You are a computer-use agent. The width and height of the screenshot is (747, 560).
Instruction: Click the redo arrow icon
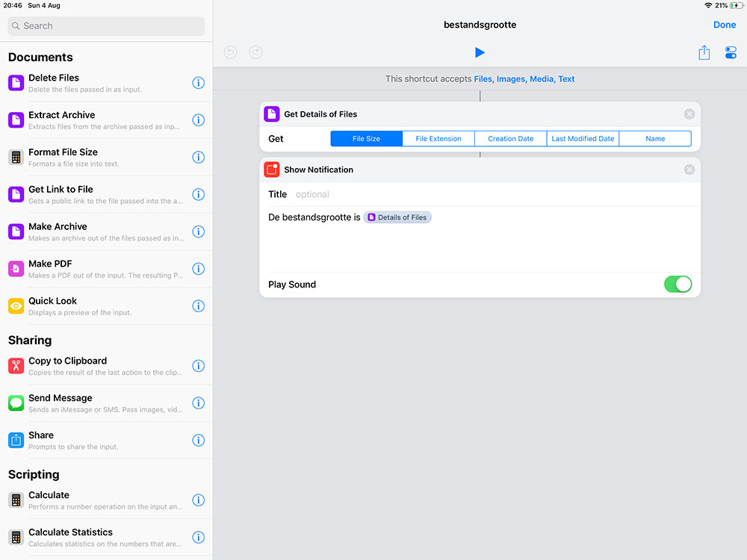coord(255,52)
